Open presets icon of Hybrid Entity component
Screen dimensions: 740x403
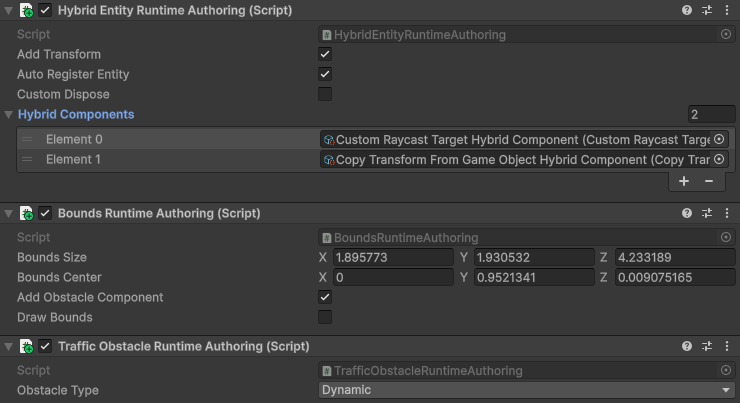point(706,10)
